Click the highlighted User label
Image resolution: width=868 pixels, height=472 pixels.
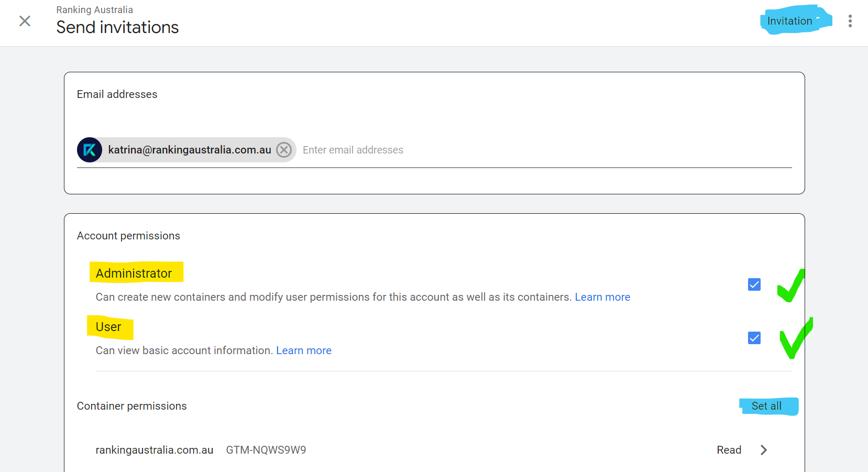coord(108,327)
